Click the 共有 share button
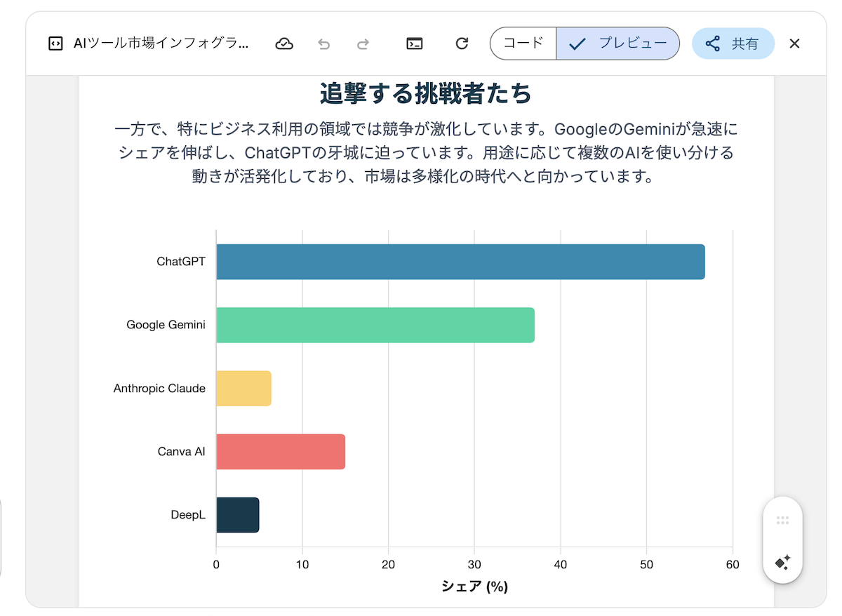The height and width of the screenshot is (616, 842). point(733,43)
